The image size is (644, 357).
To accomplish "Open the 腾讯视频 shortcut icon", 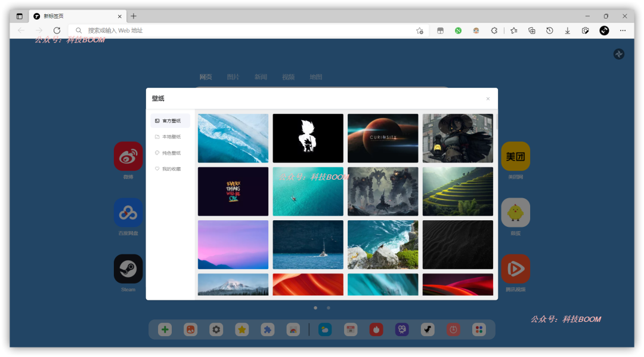I will (515, 269).
